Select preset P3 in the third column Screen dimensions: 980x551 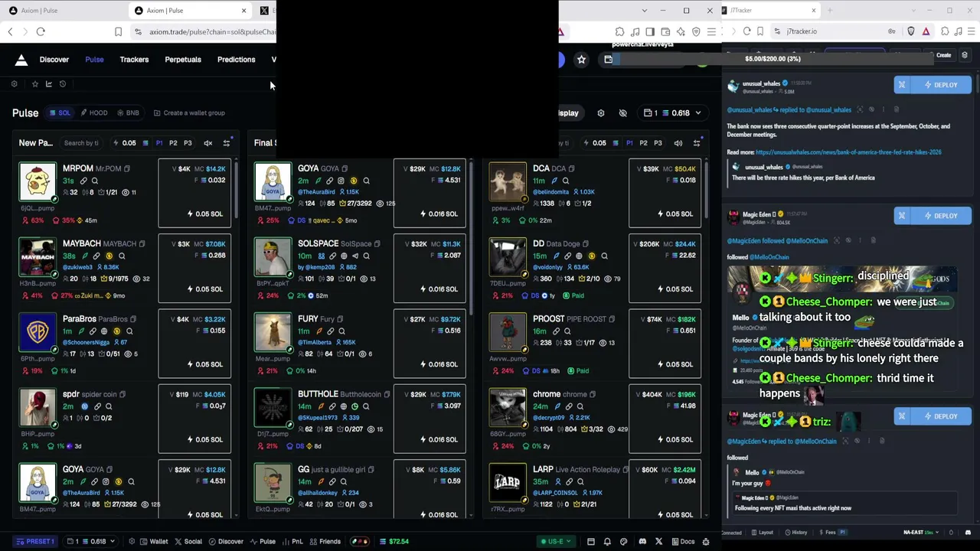coord(658,143)
